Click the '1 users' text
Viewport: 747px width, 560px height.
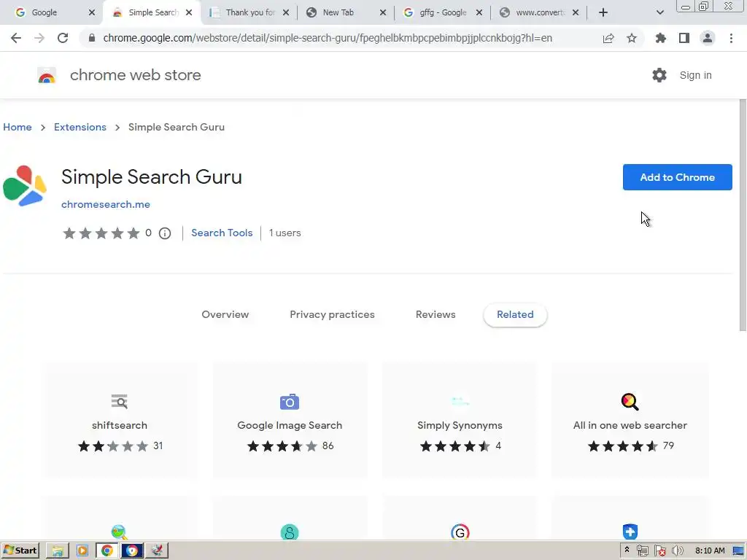click(x=285, y=233)
